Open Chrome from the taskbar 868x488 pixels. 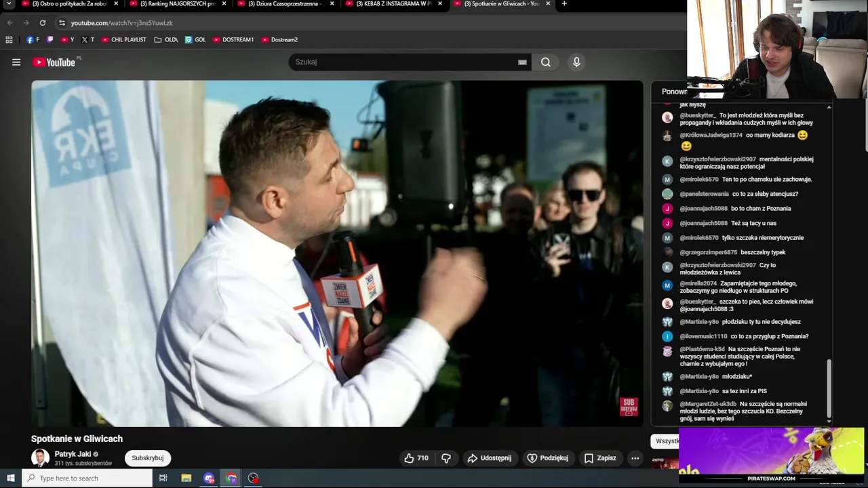(x=231, y=479)
